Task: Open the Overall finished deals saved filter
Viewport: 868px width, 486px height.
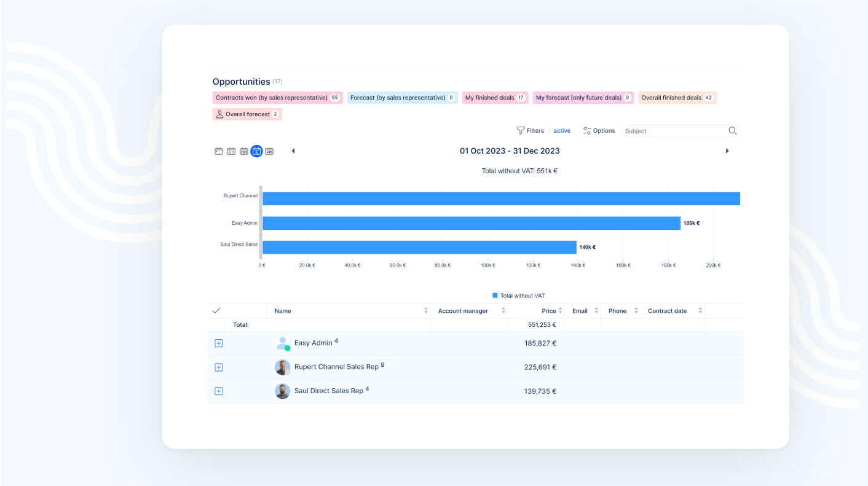Action: coord(677,98)
